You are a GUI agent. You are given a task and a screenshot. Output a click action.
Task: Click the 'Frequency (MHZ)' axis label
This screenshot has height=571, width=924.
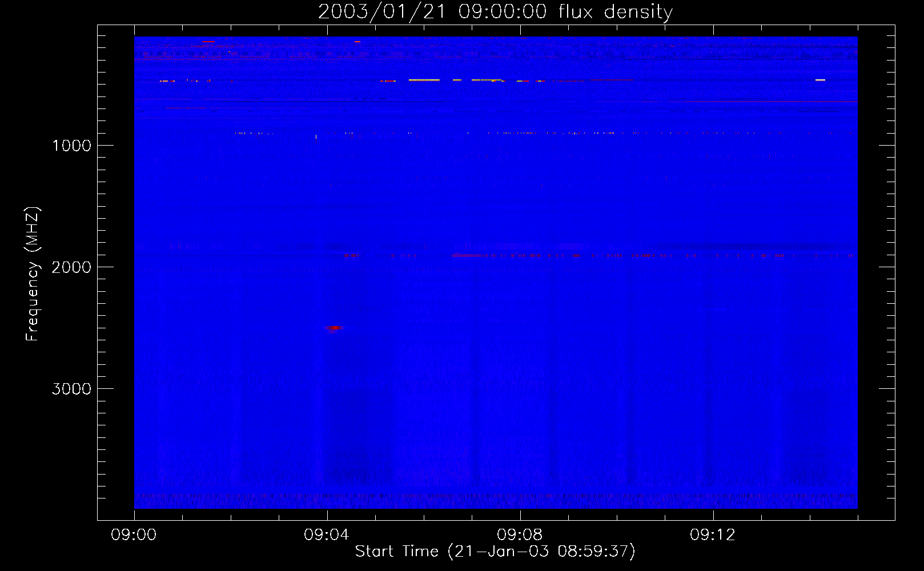[33, 274]
